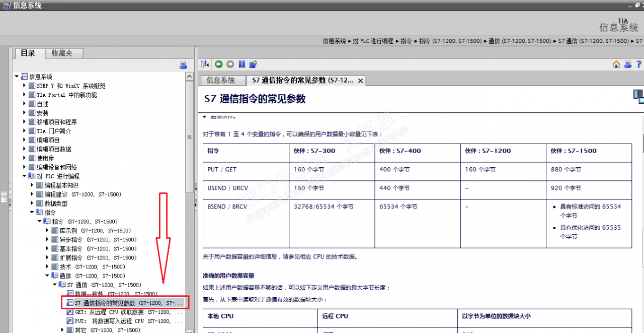
Task: Collapse the S7 通信 tree node
Action: point(55,285)
